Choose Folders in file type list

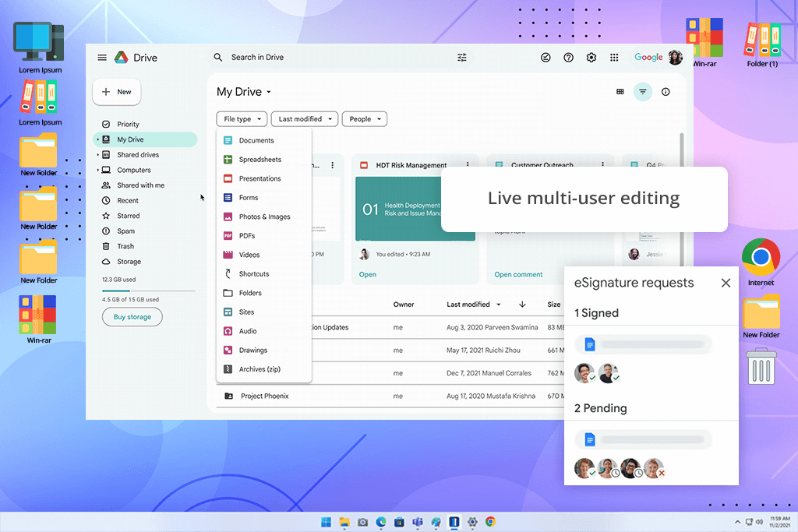263,293
